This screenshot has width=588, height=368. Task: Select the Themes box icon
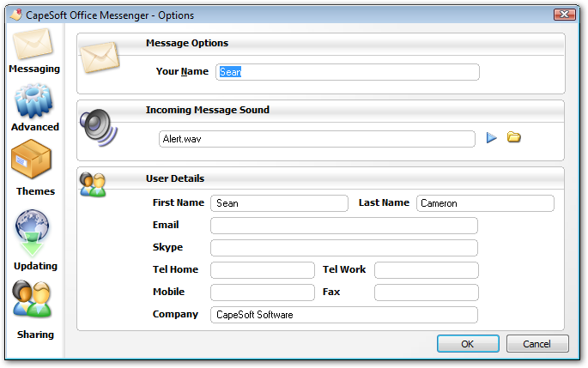32,160
